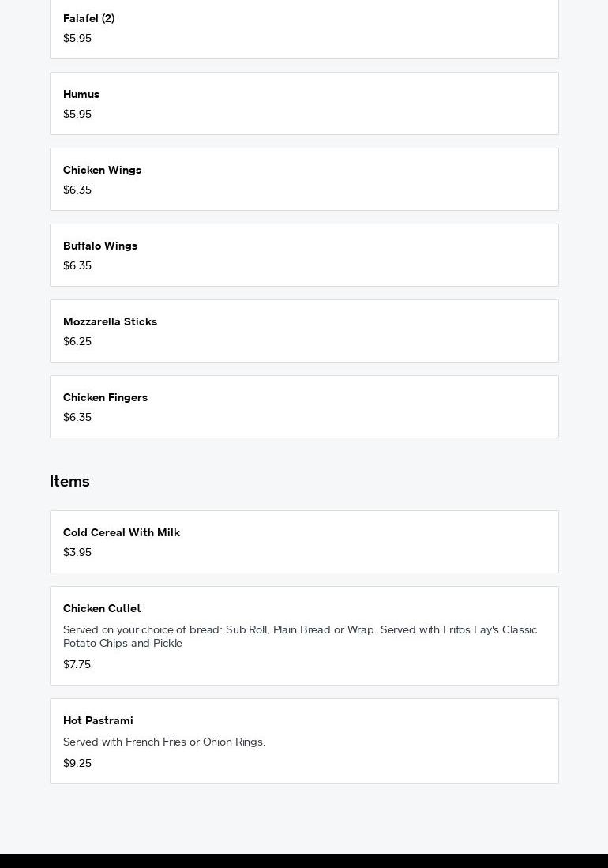Click the black footer bar
Screen dimensions: 608x868
coord(304,860)
